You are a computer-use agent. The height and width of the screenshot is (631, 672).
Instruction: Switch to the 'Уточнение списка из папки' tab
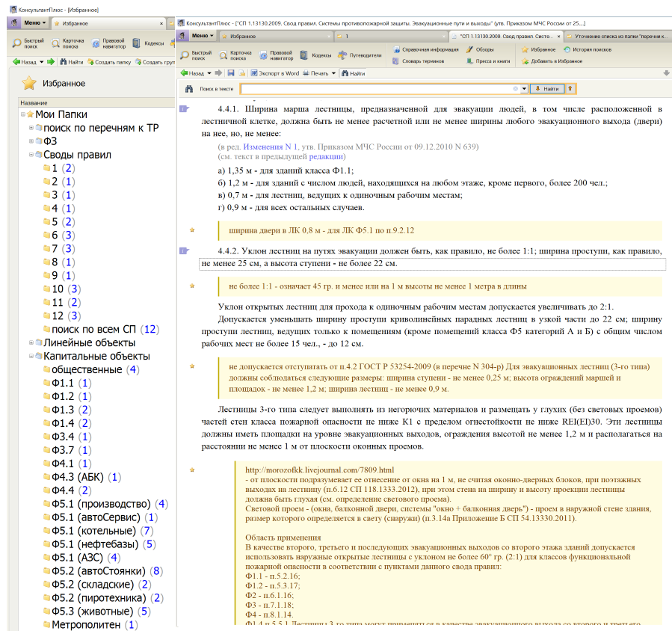pos(617,37)
